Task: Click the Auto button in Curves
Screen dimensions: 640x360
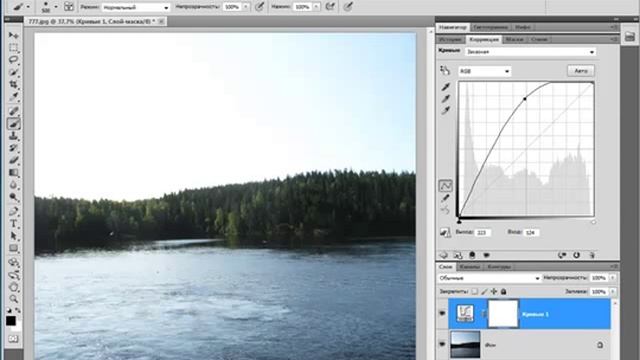Action: coord(581,71)
